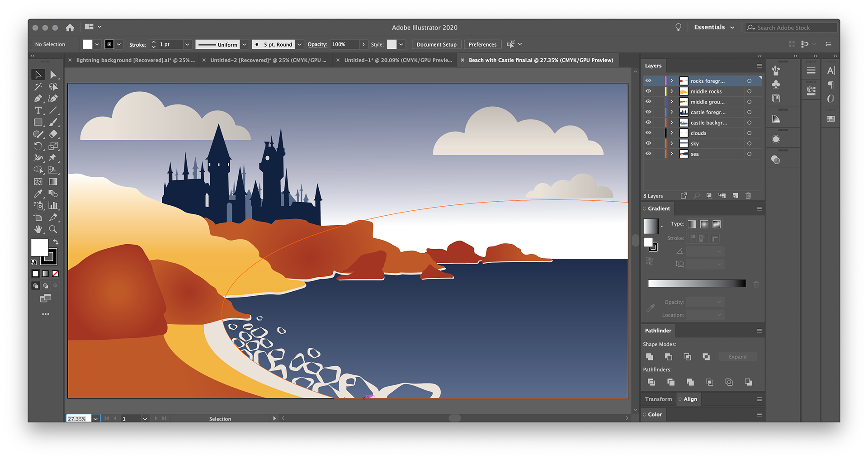The width and height of the screenshot is (868, 459).
Task: Click the Document Setup button
Action: coord(436,44)
